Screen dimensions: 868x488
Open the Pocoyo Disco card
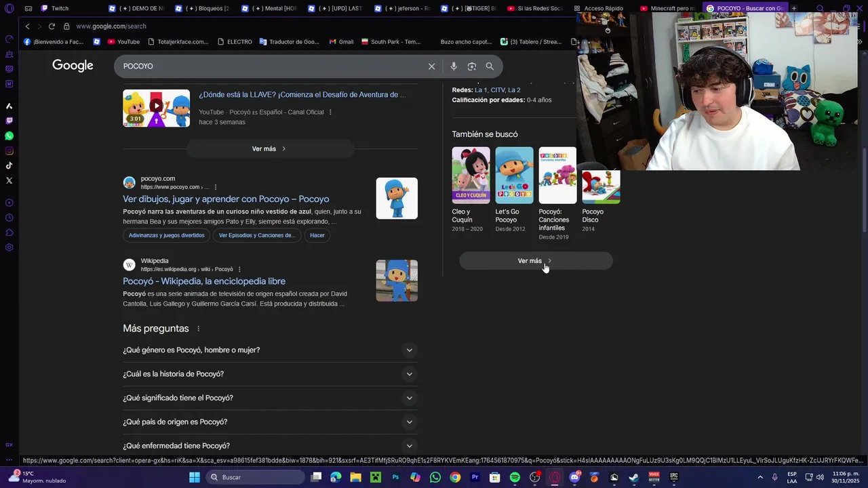pyautogui.click(x=601, y=201)
